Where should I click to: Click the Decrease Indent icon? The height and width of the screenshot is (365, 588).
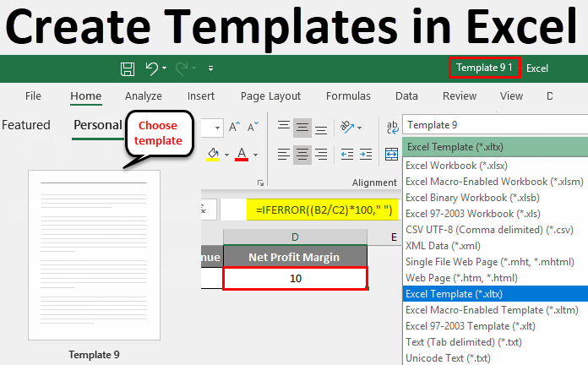coord(347,154)
